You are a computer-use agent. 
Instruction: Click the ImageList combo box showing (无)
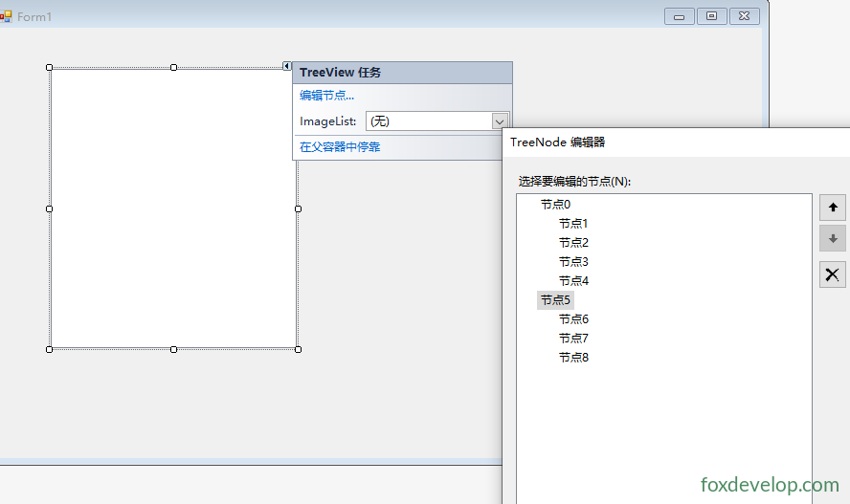pos(436,121)
